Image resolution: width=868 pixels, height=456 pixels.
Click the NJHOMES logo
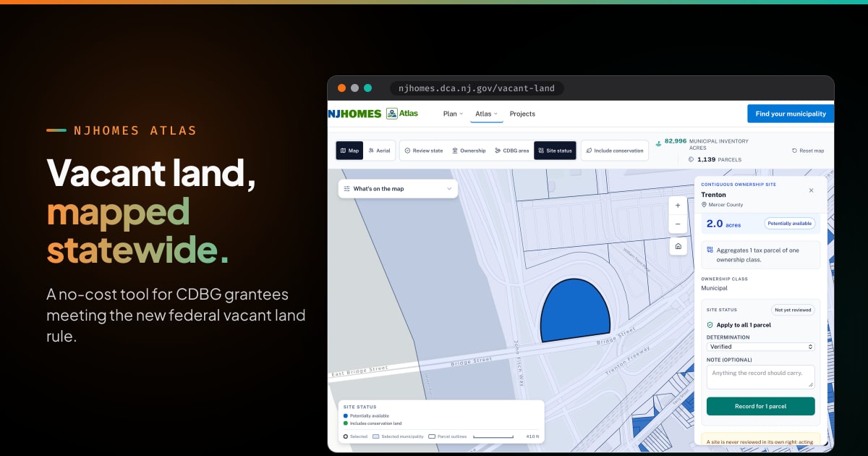point(354,114)
